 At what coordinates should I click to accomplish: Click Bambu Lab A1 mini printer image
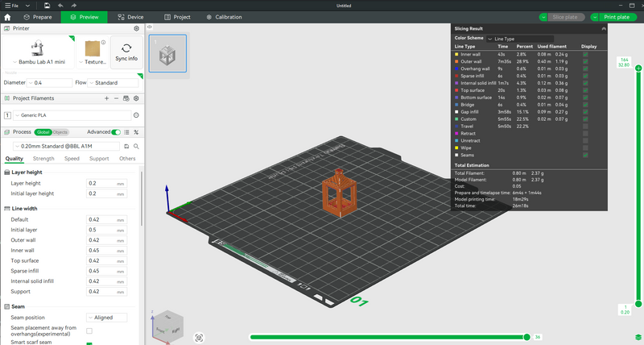37,48
